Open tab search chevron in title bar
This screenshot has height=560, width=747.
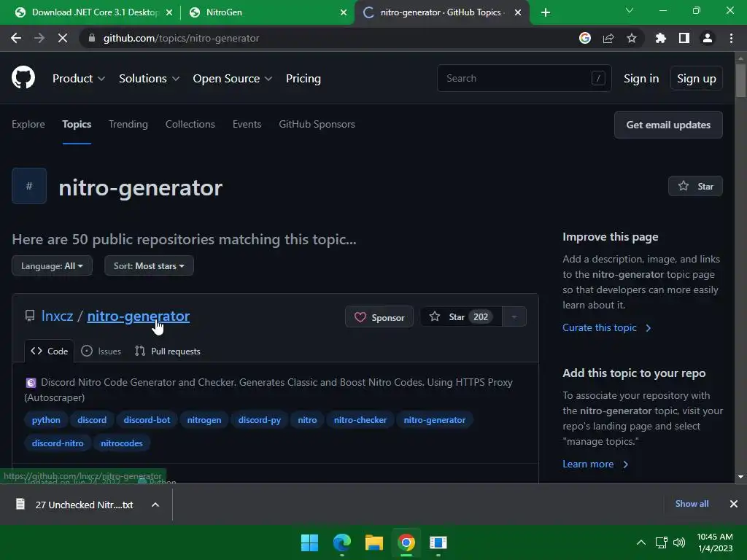[x=630, y=10]
